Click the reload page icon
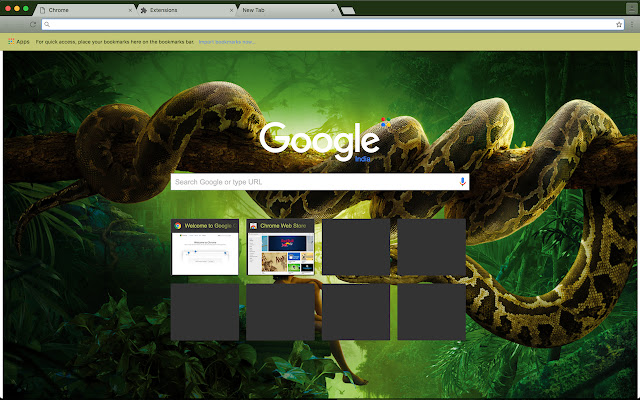 [x=33, y=24]
